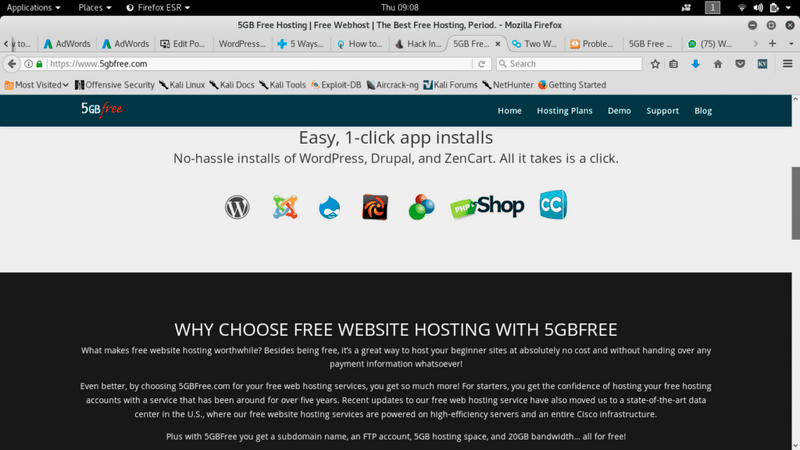Viewport: 800px width, 450px height.
Task: Open Blog in the site navigation
Action: [x=703, y=111]
